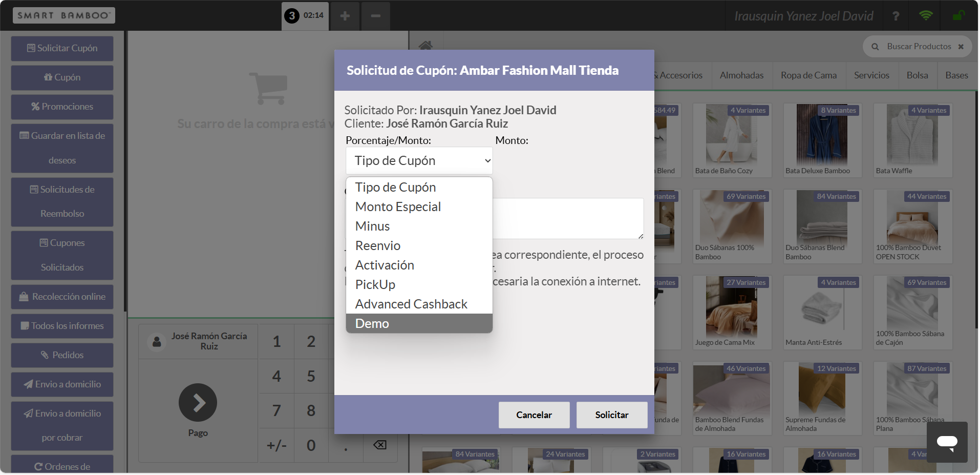Open Solicitudes de Reembolso
980x475 pixels.
[x=62, y=202]
